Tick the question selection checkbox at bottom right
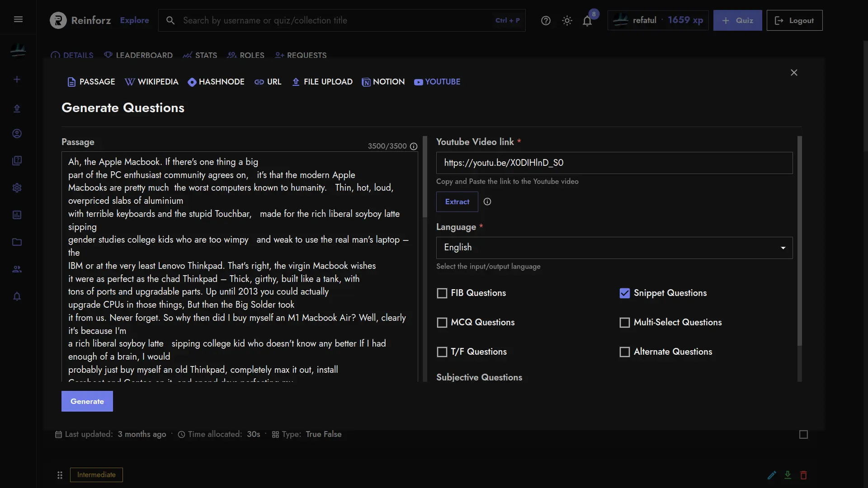Image resolution: width=868 pixels, height=488 pixels. point(803,435)
